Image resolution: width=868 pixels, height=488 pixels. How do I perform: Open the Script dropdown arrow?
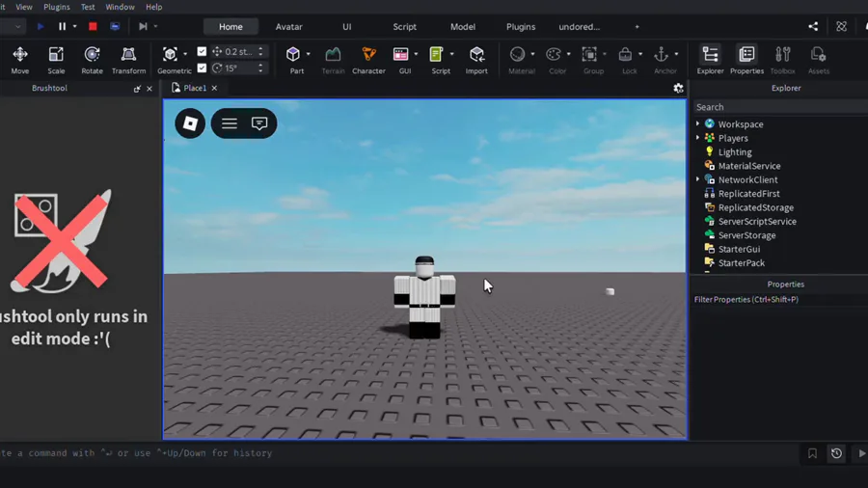click(x=451, y=54)
